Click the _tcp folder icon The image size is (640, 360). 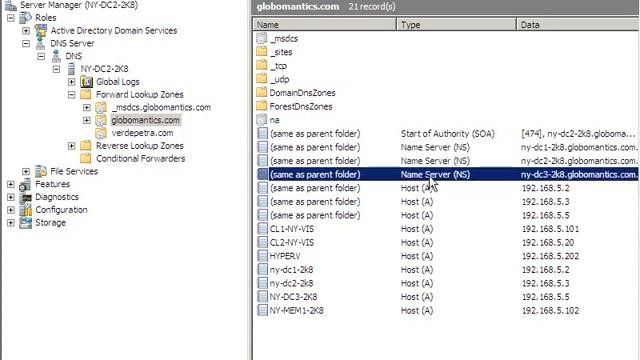262,65
